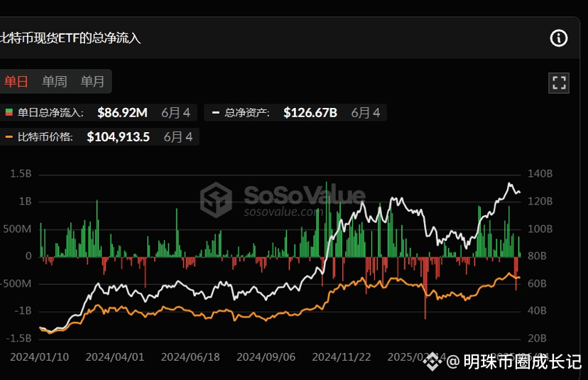Switch to the 单月 monthly tab

tap(92, 82)
